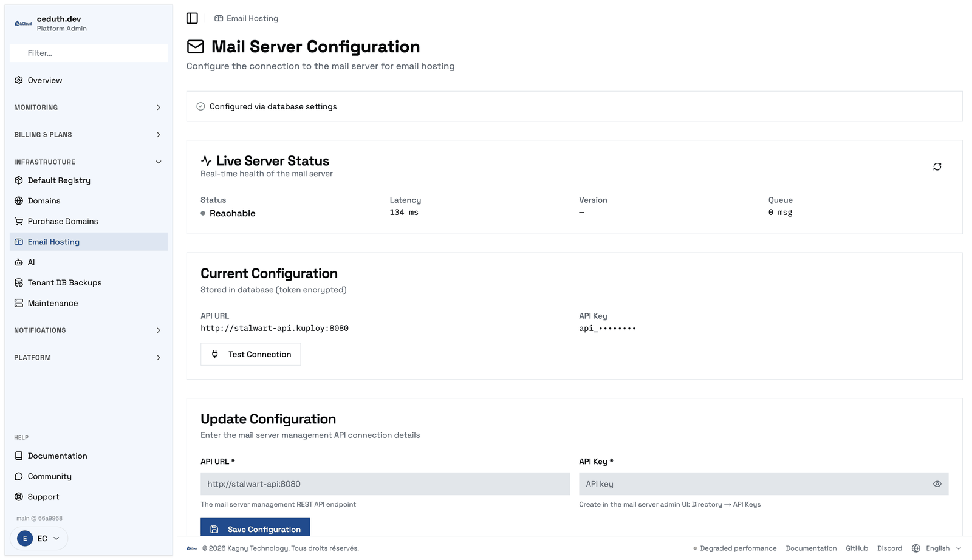Open the GitHub footer link
Screen dimensions: 972x560
point(857,548)
